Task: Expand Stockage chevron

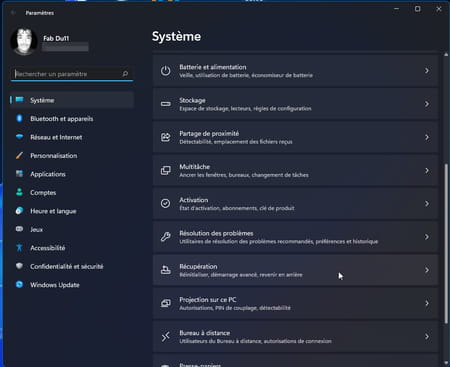Action: click(427, 104)
